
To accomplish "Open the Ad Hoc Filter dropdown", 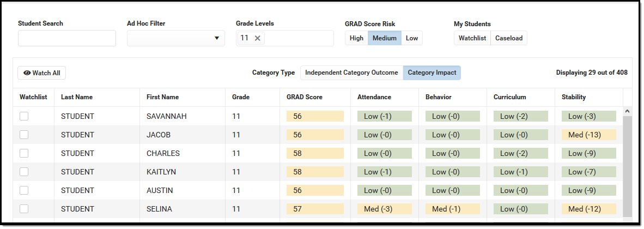I will tap(175, 38).
